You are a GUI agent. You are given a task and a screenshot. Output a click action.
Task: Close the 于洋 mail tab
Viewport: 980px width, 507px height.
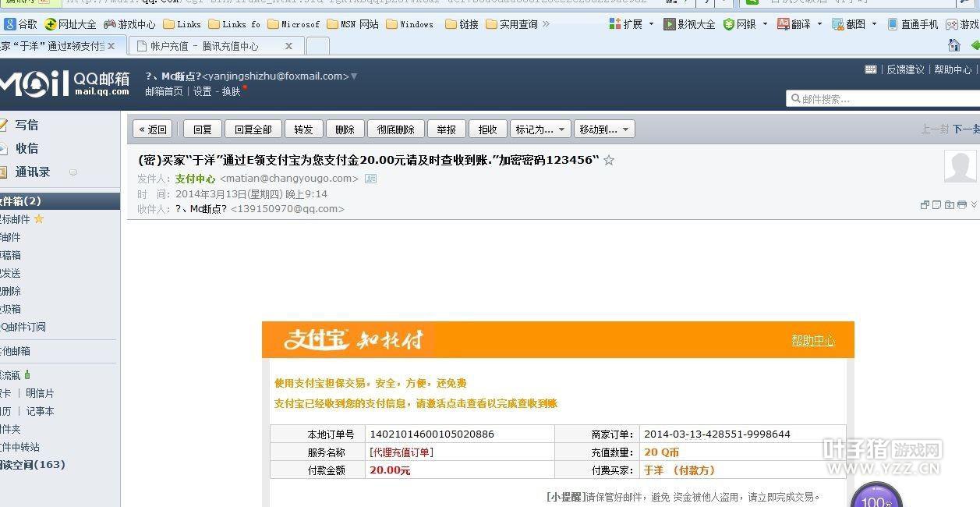[111, 46]
